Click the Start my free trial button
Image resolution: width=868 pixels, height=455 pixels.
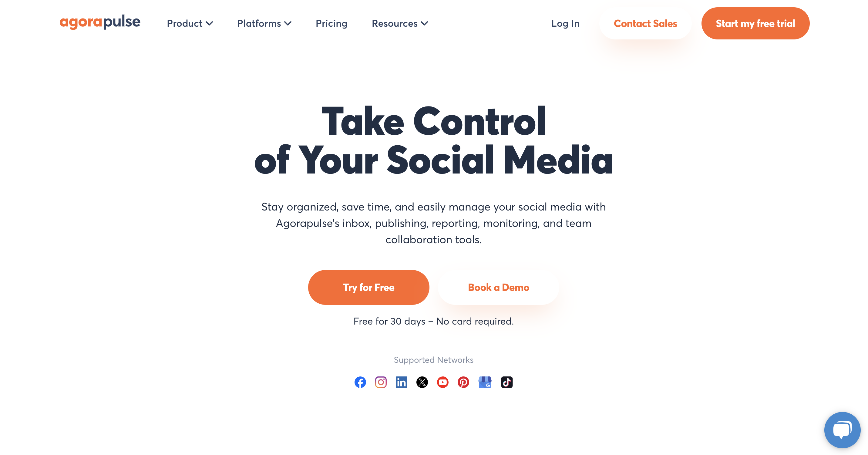tap(755, 24)
